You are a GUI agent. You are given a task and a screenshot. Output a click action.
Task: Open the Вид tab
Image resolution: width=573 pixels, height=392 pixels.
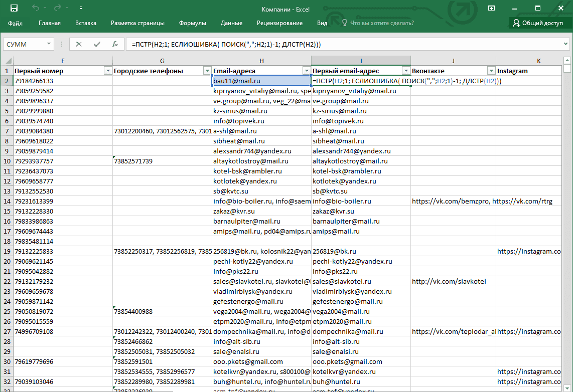pos(322,23)
